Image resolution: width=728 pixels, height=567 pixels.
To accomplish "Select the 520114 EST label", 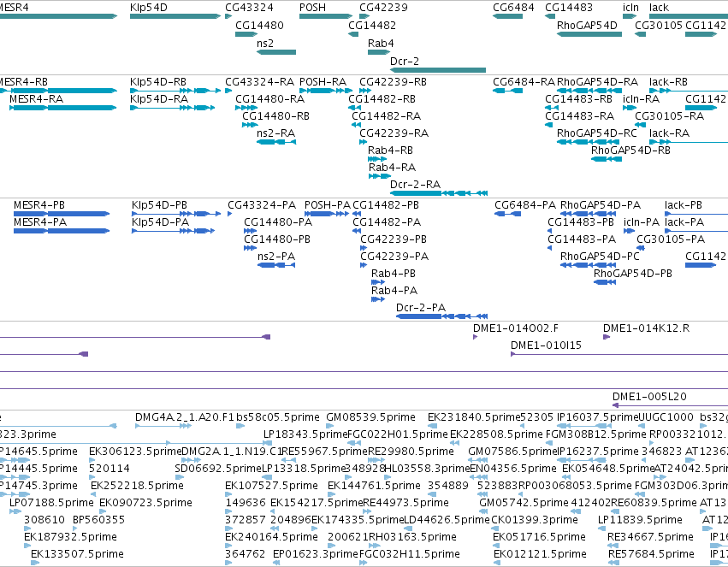I will point(109,469).
